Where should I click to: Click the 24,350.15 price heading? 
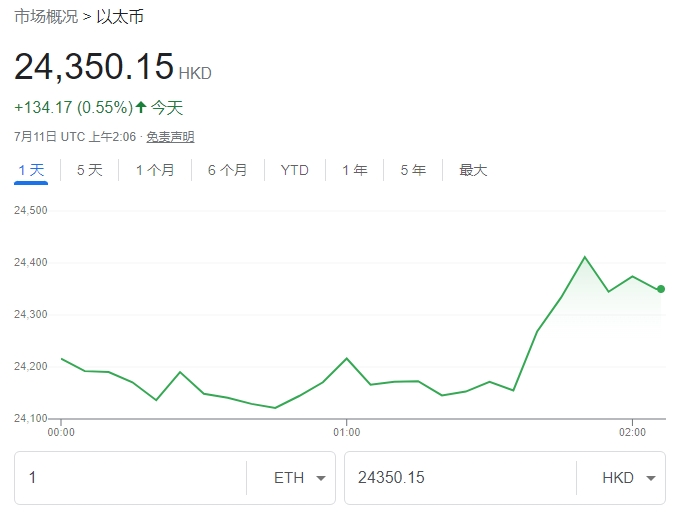[94, 67]
